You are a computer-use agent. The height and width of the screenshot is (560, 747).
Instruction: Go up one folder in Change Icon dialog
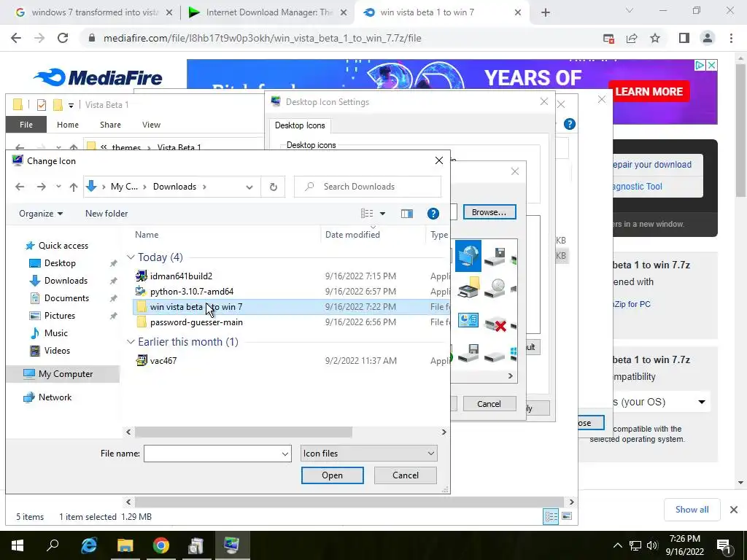click(74, 187)
